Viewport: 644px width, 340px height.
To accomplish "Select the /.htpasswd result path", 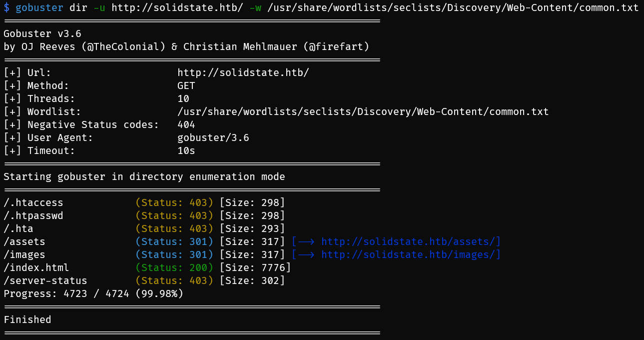I will click(x=33, y=215).
